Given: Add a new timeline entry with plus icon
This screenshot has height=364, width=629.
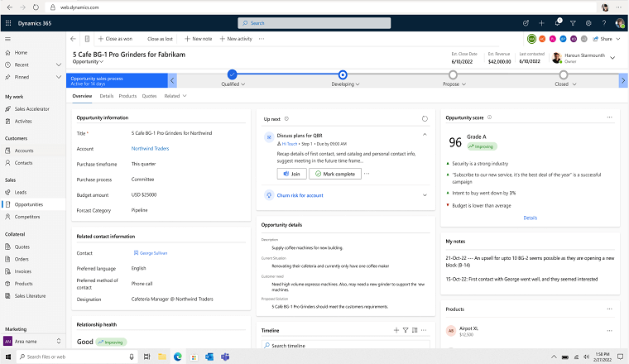Looking at the screenshot, I should (396, 330).
